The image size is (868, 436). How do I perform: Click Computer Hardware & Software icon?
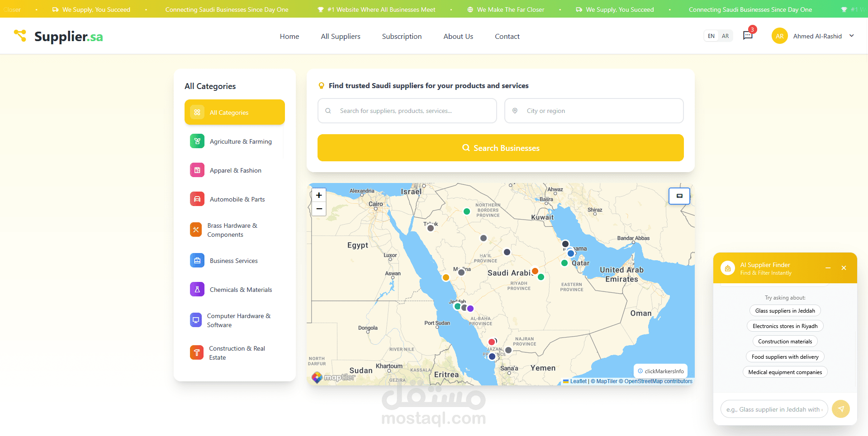(x=196, y=320)
